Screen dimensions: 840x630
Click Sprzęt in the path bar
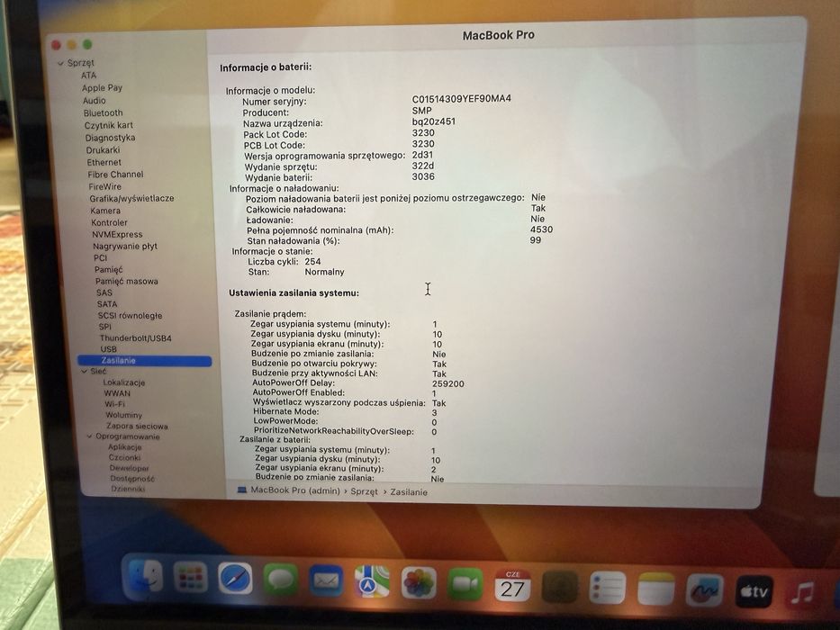pos(365,491)
